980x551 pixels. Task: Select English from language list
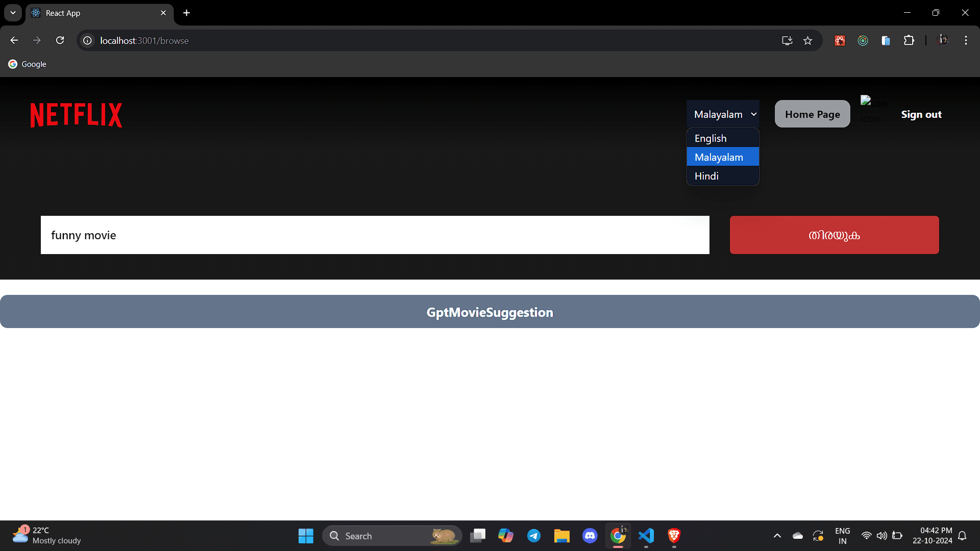(723, 138)
